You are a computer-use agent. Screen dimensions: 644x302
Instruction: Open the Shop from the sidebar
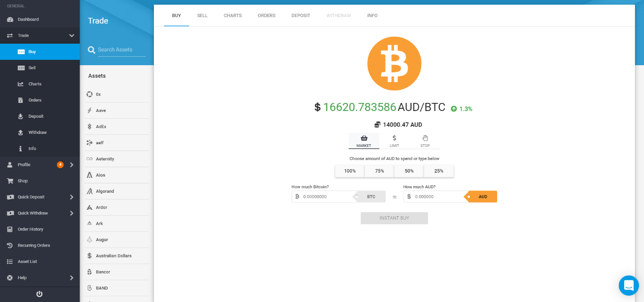(x=40, y=181)
